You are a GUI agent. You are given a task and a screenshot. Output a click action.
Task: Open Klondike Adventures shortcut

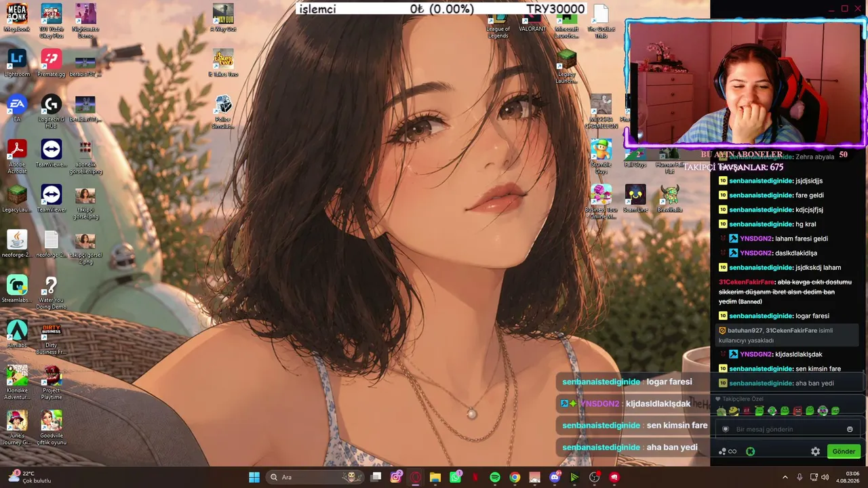(x=17, y=383)
